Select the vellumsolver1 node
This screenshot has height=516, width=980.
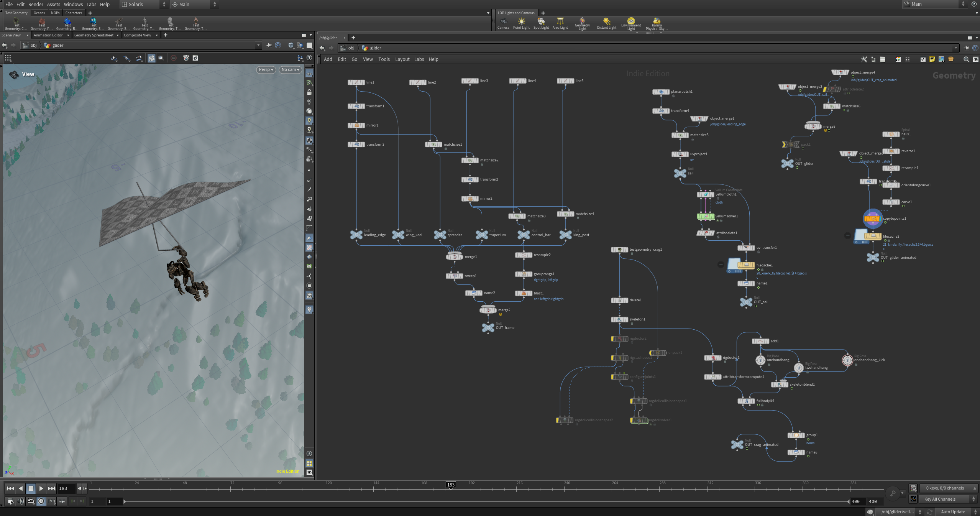tap(706, 216)
